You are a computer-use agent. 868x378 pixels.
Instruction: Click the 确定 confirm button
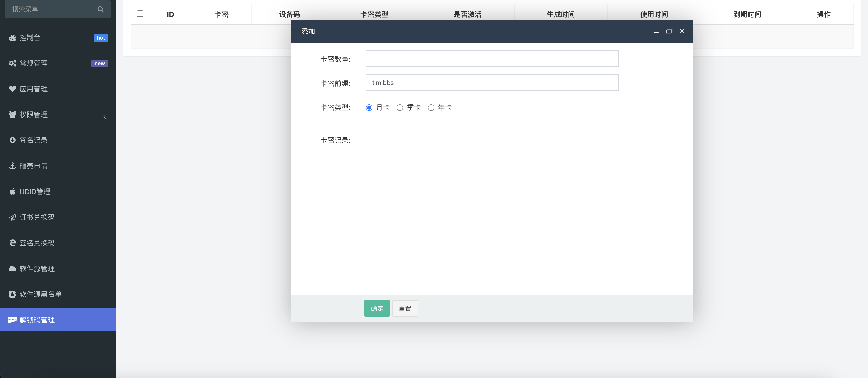(x=377, y=309)
